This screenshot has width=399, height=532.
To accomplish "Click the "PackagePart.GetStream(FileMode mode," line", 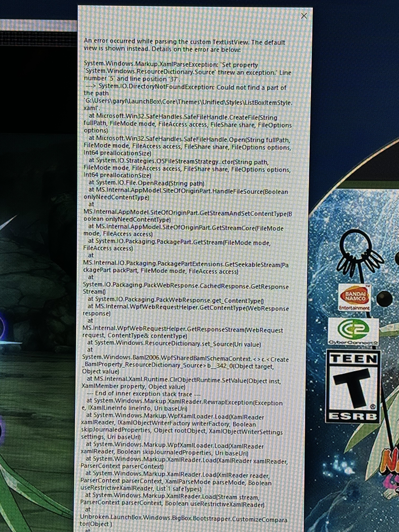I will coord(179,242).
